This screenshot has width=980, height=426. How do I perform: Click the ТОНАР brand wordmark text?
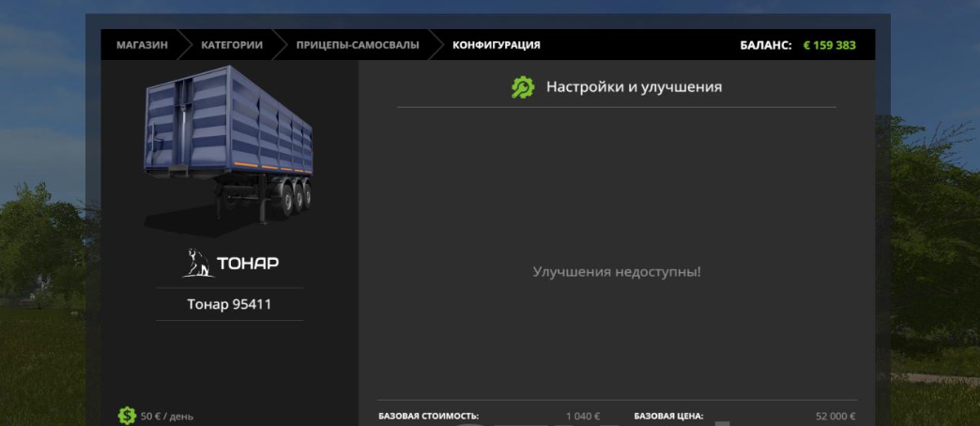[248, 264]
